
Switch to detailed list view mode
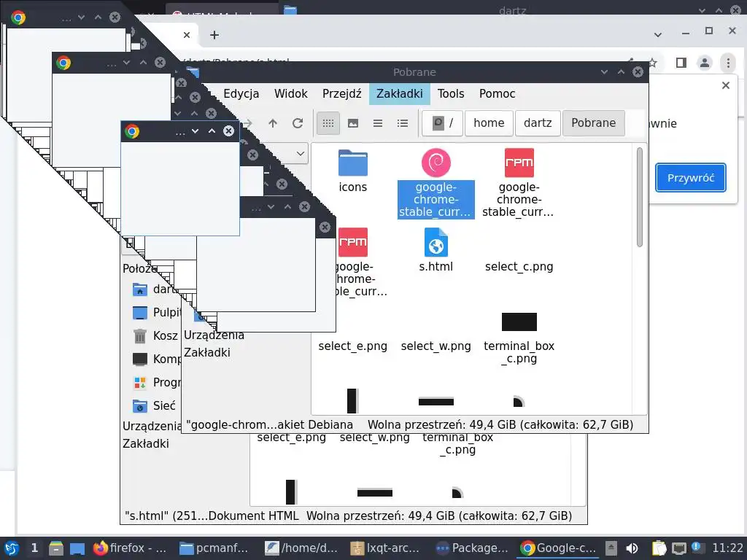click(403, 123)
